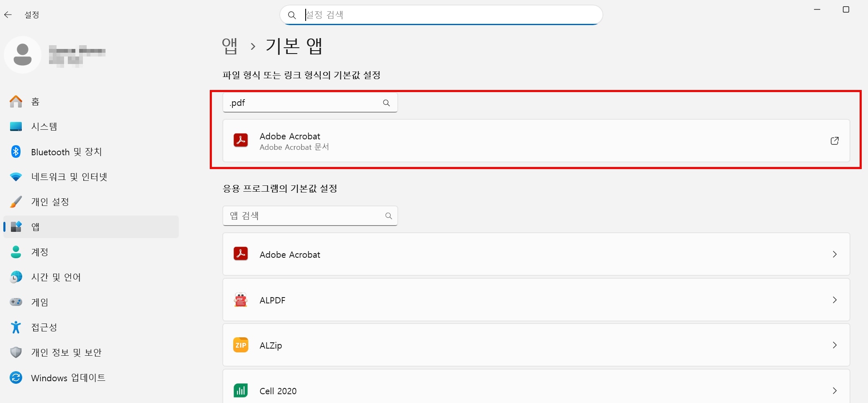Click the .pdf file type input field
868x403 pixels.
[310, 103]
